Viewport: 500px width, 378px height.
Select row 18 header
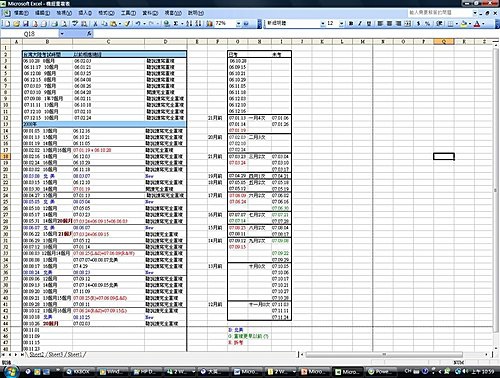click(x=6, y=156)
